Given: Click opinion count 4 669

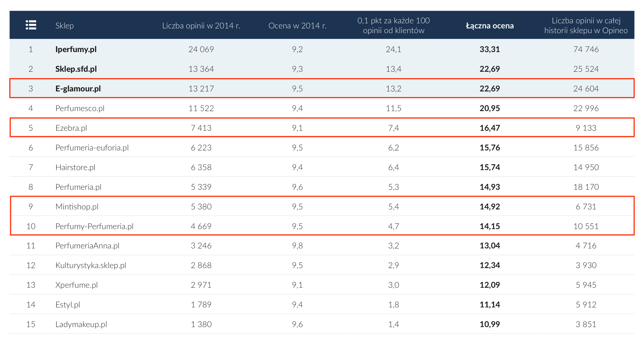Looking at the screenshot, I should pos(201,226).
